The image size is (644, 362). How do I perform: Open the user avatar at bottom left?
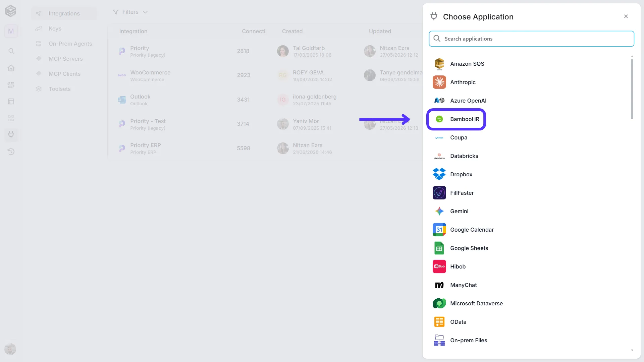point(10,349)
